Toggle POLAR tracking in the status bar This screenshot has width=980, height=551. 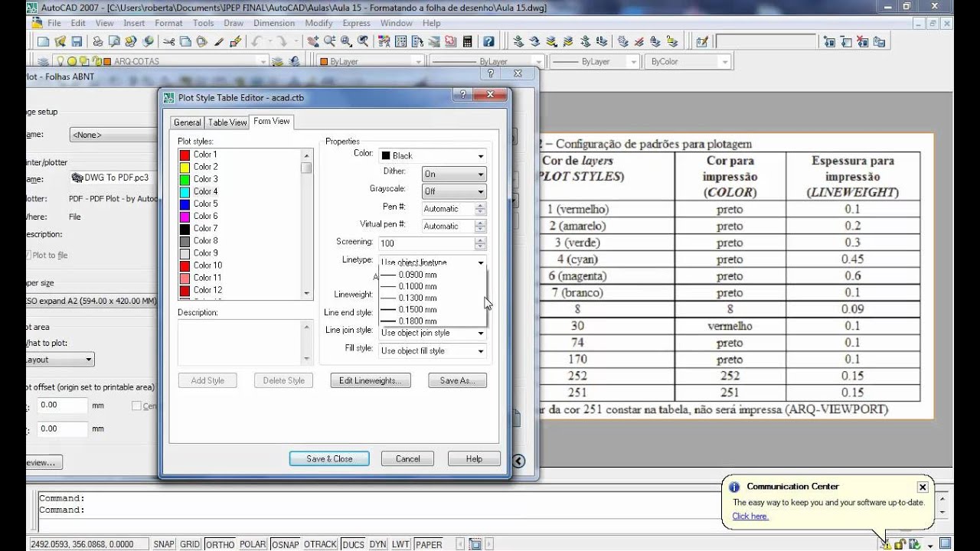[253, 544]
